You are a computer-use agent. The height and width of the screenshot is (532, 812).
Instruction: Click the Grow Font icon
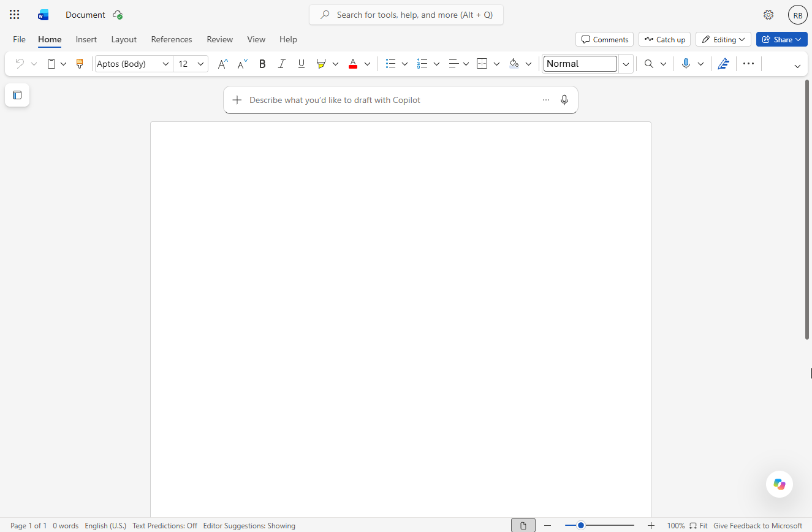[x=223, y=64]
